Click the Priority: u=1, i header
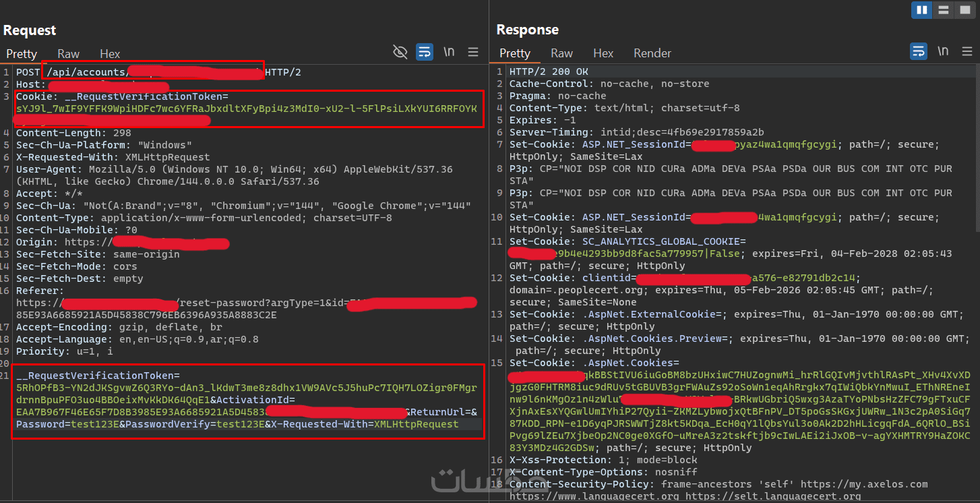Screen dimensions: 980x503 pos(65,351)
